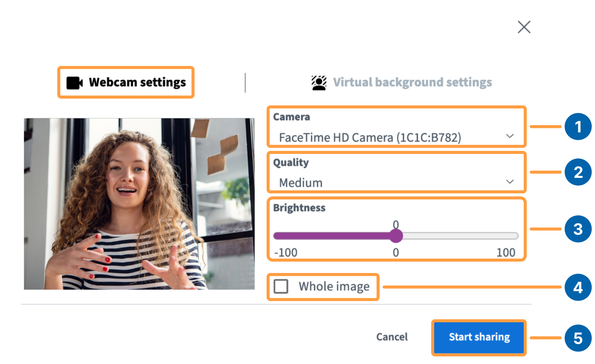
Task: Click the webcam preview image
Action: tap(139, 204)
